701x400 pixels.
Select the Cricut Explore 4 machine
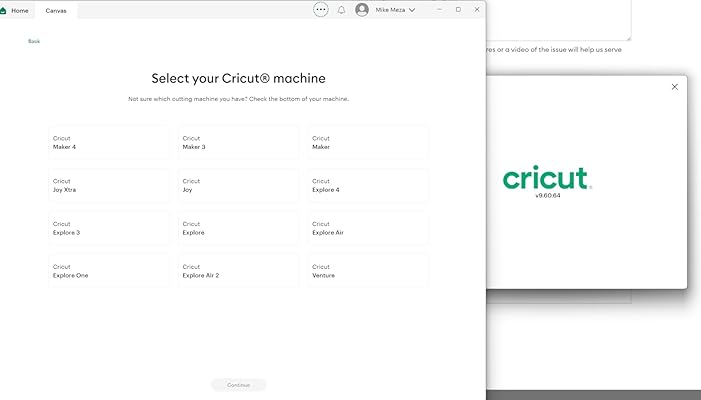coord(368,185)
